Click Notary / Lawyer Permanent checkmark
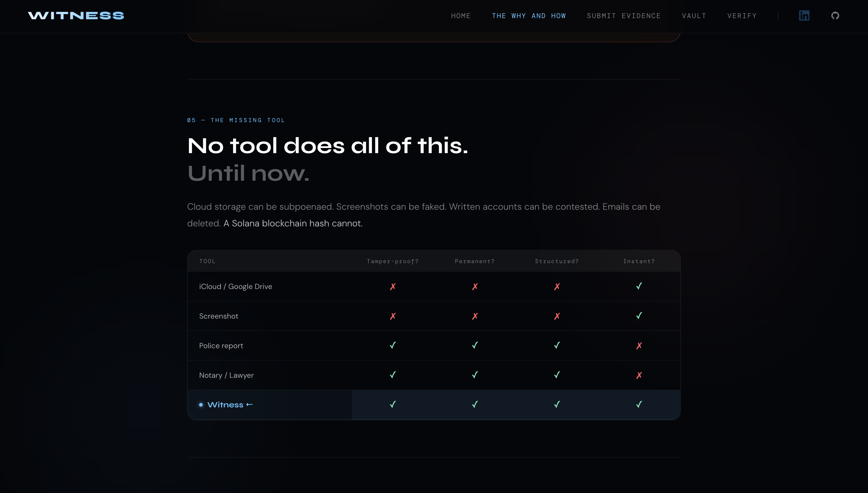The height and width of the screenshot is (493, 868). click(475, 375)
